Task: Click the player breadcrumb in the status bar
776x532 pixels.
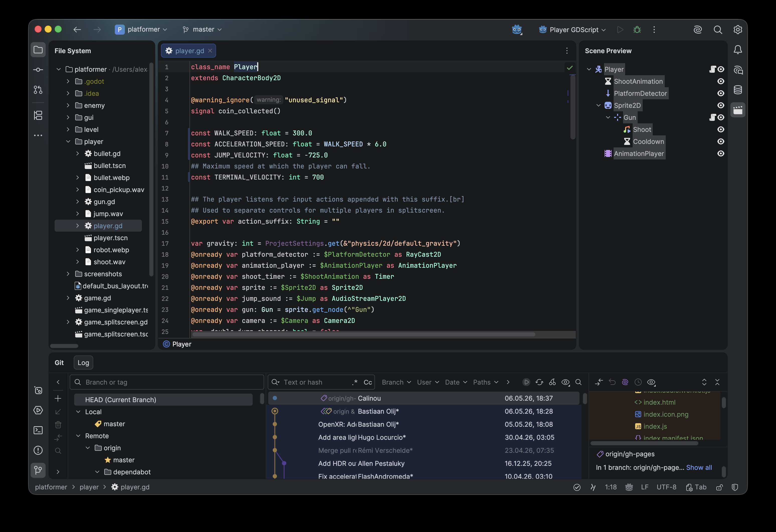Action: pyautogui.click(x=89, y=487)
